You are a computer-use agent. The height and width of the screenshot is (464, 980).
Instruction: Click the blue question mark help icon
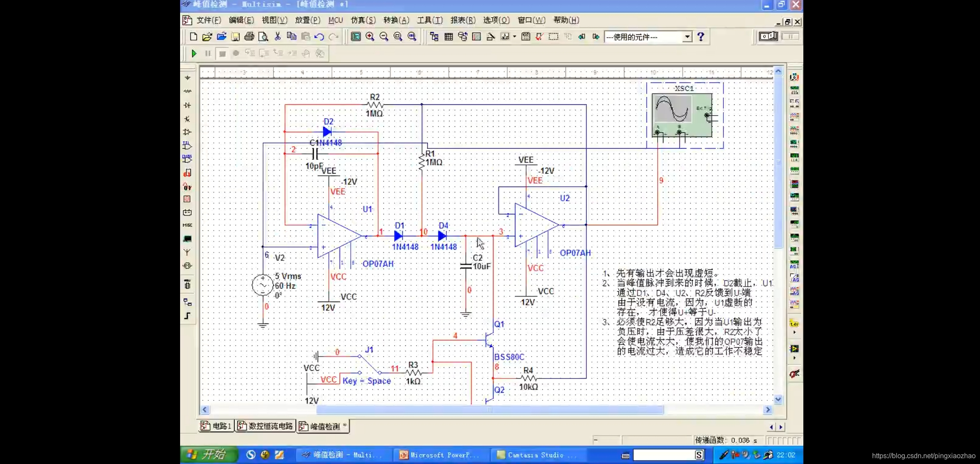pos(701,37)
